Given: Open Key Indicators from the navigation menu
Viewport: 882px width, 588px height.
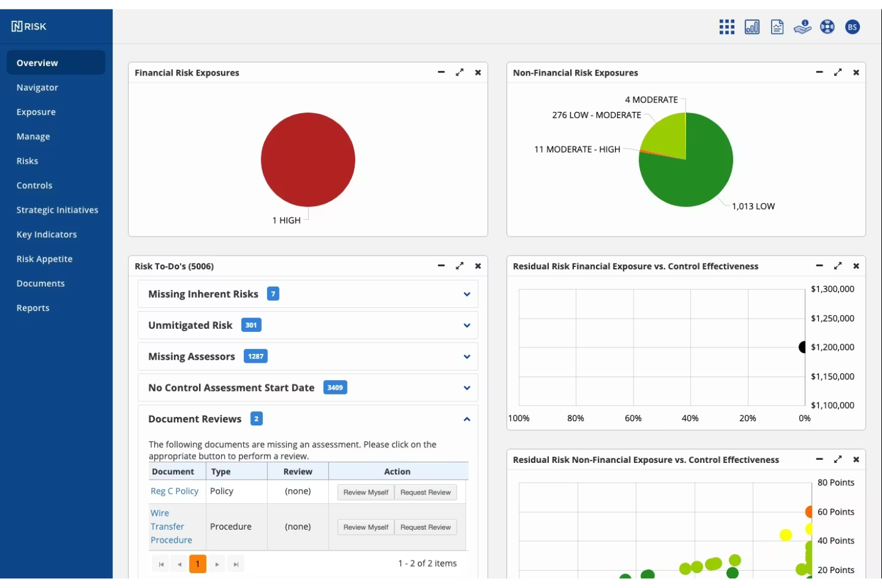Looking at the screenshot, I should click(x=46, y=234).
